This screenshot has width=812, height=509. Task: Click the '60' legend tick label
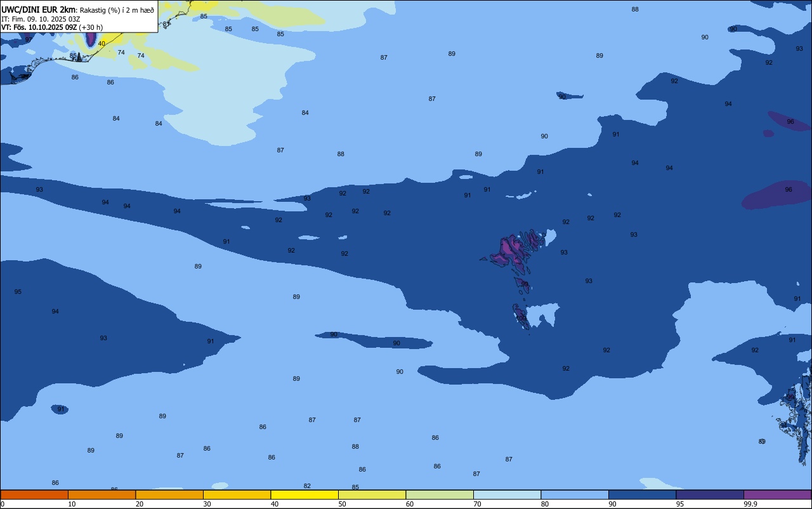point(410,504)
